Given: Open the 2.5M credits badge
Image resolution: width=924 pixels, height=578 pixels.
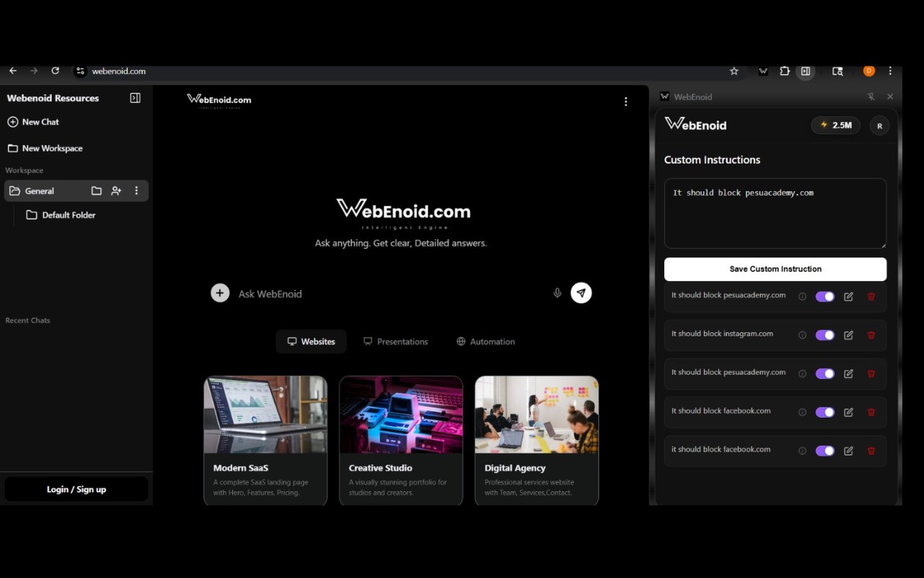Looking at the screenshot, I should tap(836, 125).
